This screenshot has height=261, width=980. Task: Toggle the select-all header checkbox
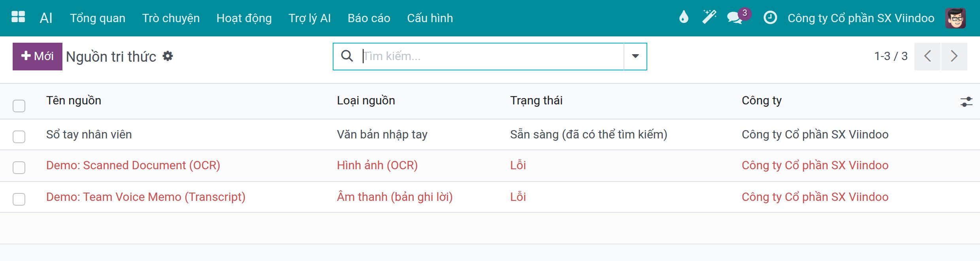[x=19, y=106]
